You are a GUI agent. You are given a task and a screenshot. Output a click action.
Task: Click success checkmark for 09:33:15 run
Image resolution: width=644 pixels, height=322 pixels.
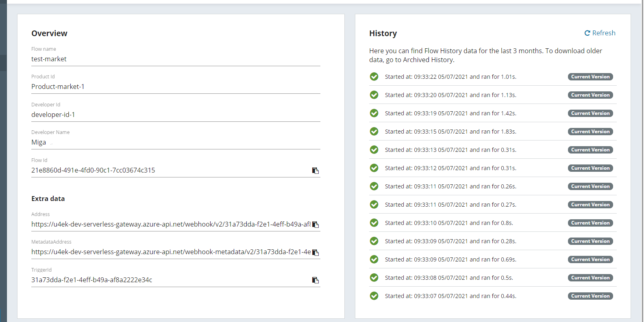pyautogui.click(x=374, y=131)
